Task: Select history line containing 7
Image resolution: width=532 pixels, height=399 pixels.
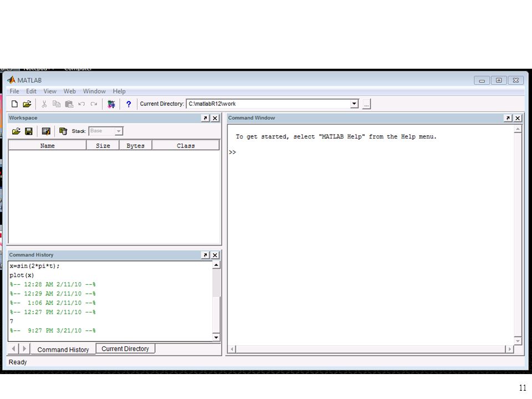Action: coord(12,321)
